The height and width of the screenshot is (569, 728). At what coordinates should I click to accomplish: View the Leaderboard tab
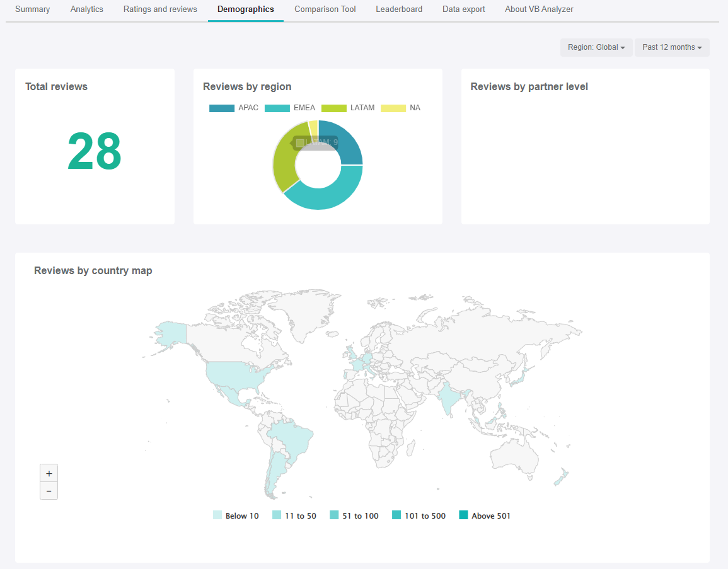point(399,9)
